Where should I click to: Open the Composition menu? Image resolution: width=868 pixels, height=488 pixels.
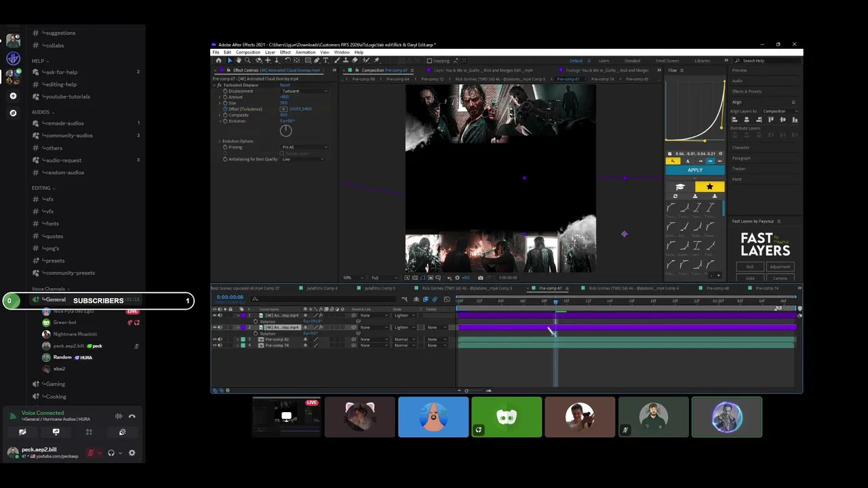point(248,52)
